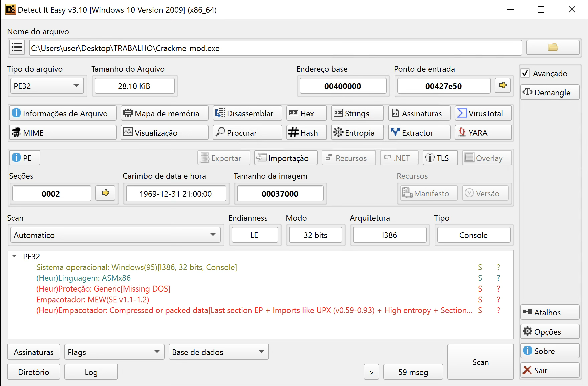Show the Strings list

tap(357, 113)
